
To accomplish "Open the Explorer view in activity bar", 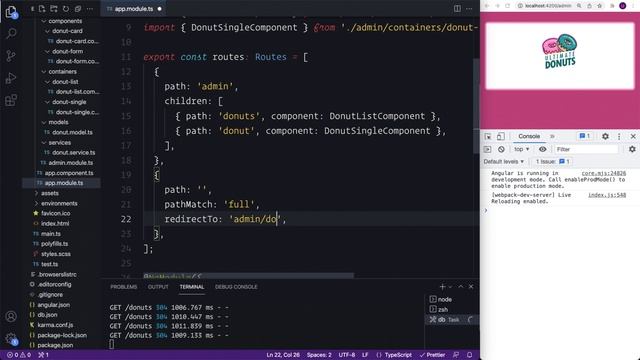I will [11, 12].
